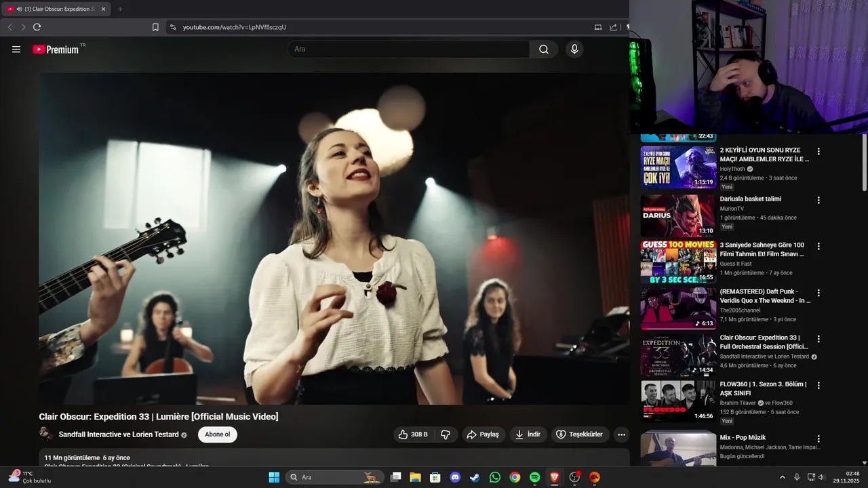This screenshot has width=868, height=488.
Task: Click the taskbar 'Ara' search box
Action: [335, 477]
